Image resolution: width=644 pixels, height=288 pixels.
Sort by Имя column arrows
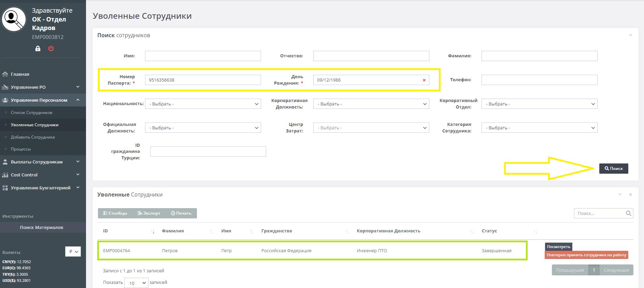(252, 231)
